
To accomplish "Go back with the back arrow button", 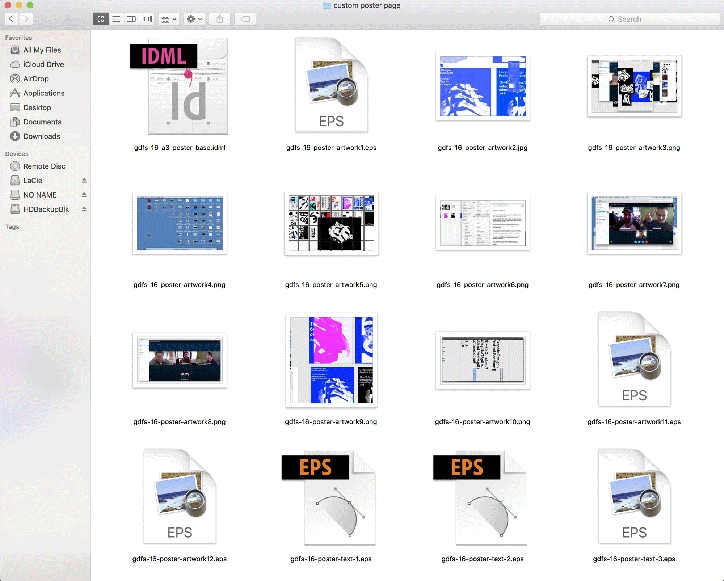I will [12, 19].
